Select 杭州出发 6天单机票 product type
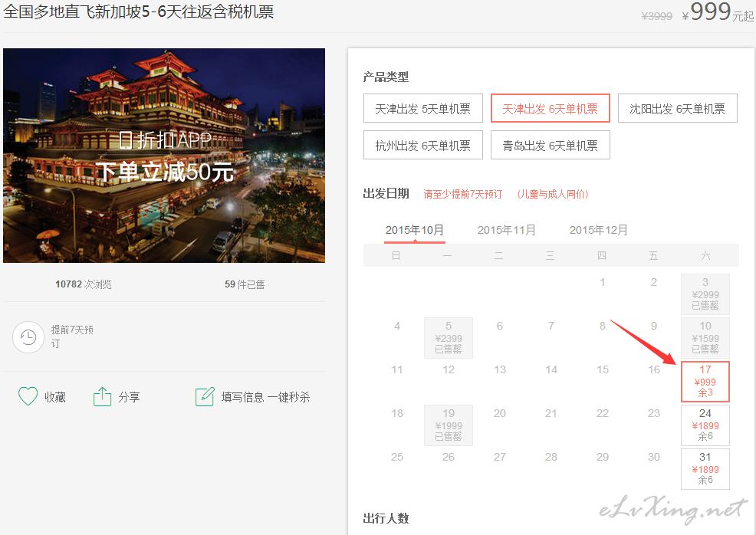756x535 pixels. [x=422, y=145]
